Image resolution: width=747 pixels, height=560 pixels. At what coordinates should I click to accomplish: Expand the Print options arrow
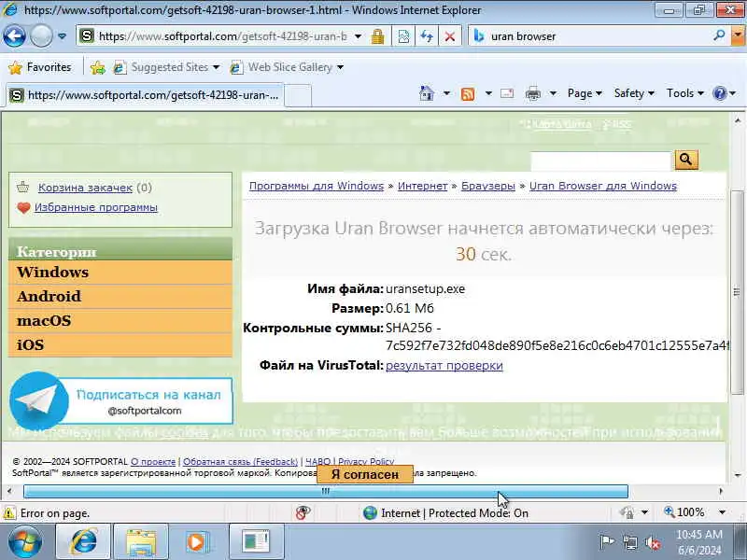coord(553,93)
